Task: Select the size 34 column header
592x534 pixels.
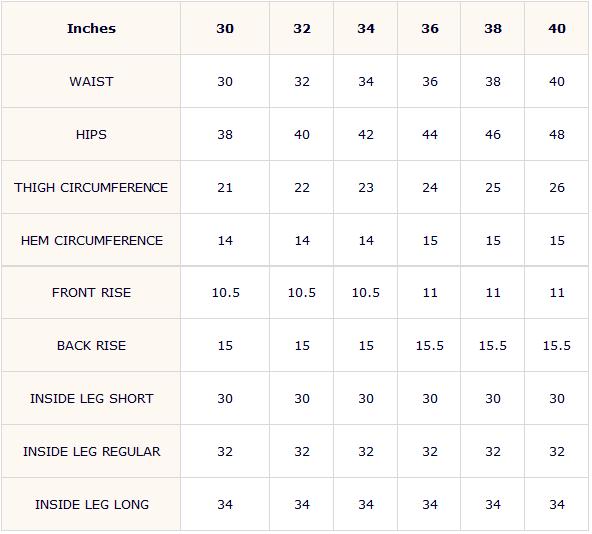Action: pyautogui.click(x=366, y=29)
